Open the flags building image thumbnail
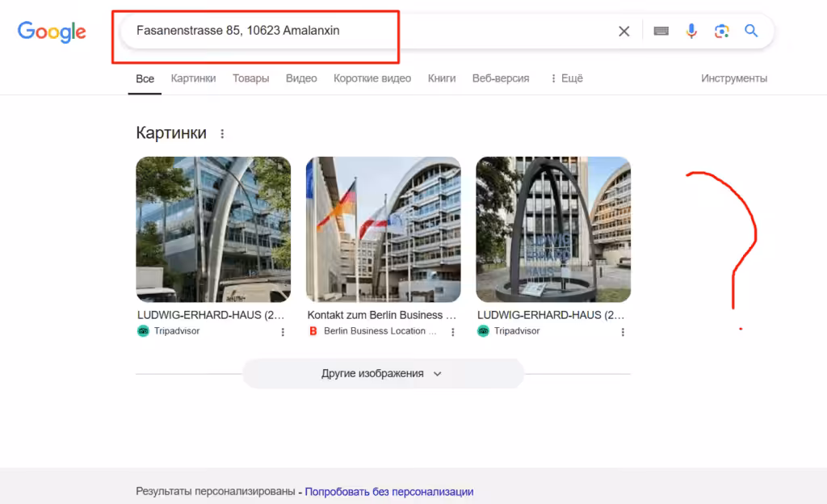Image resolution: width=827 pixels, height=504 pixels. [x=383, y=229]
